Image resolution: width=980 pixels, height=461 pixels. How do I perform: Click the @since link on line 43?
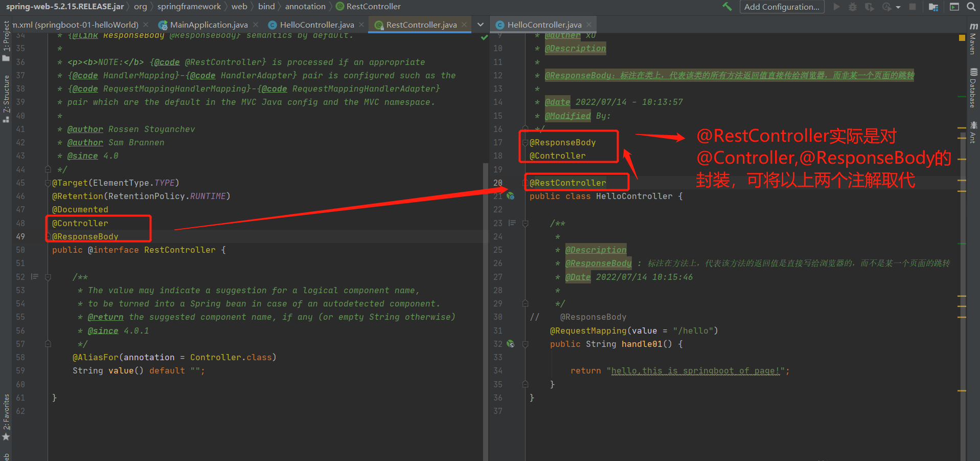click(x=82, y=156)
